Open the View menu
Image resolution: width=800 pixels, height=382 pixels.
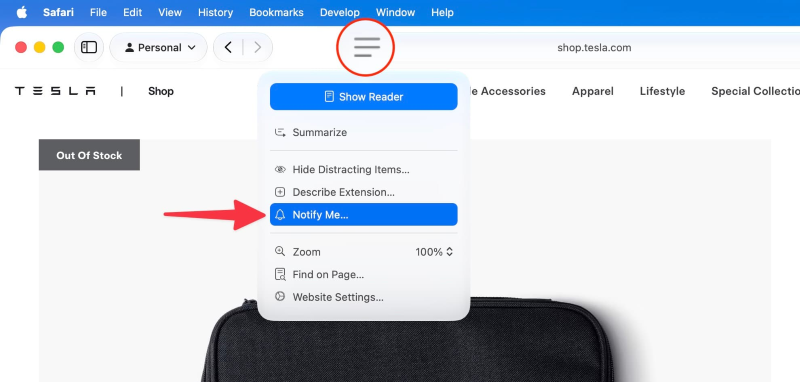click(x=170, y=12)
